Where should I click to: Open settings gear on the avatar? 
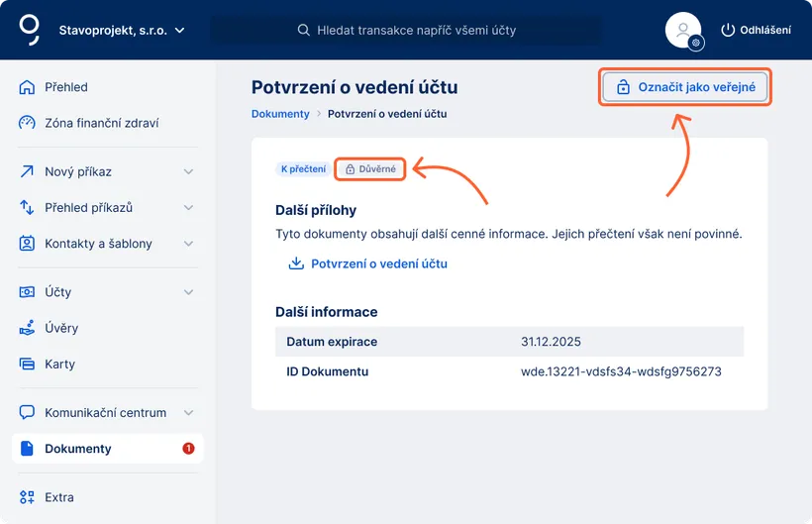tap(696, 43)
